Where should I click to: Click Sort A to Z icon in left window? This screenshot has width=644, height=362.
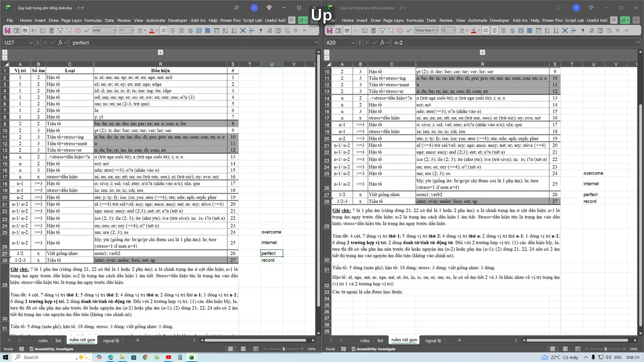(225, 30)
